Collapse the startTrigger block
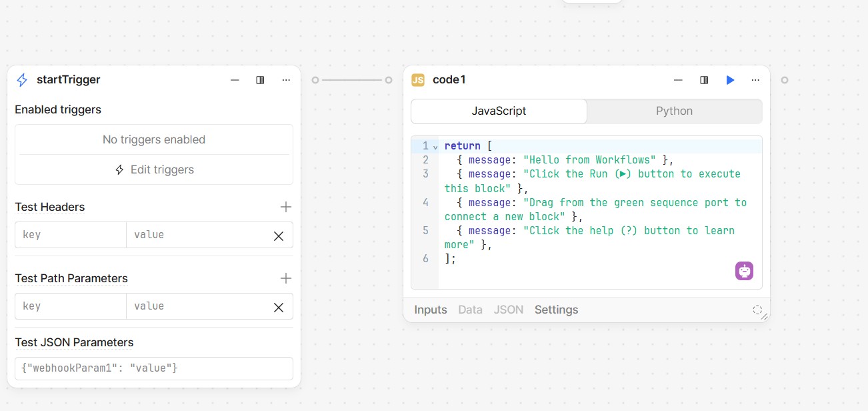Image resolution: width=868 pixels, height=411 pixels. [235, 80]
